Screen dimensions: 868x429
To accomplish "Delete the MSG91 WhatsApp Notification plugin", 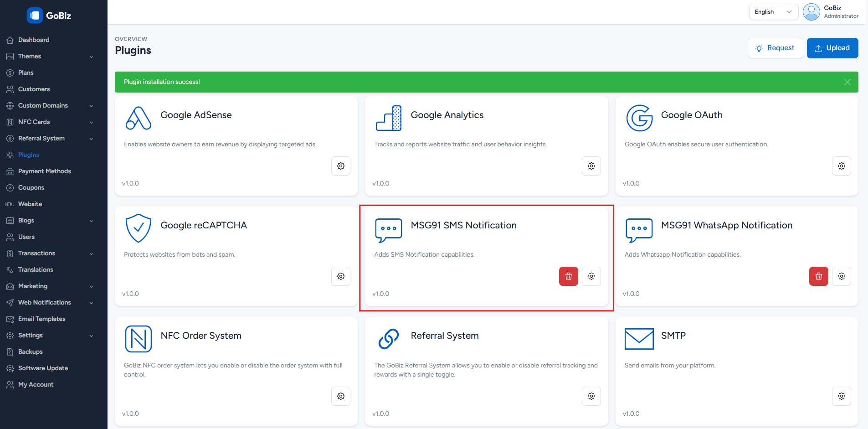I will click(819, 276).
